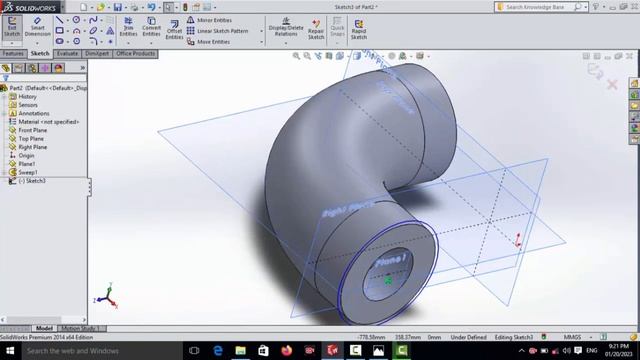Click the confirm sketch corner icon

click(x=595, y=72)
